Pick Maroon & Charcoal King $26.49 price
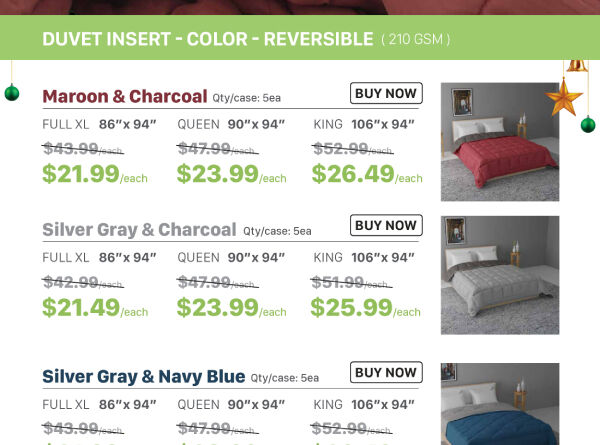 tap(352, 174)
